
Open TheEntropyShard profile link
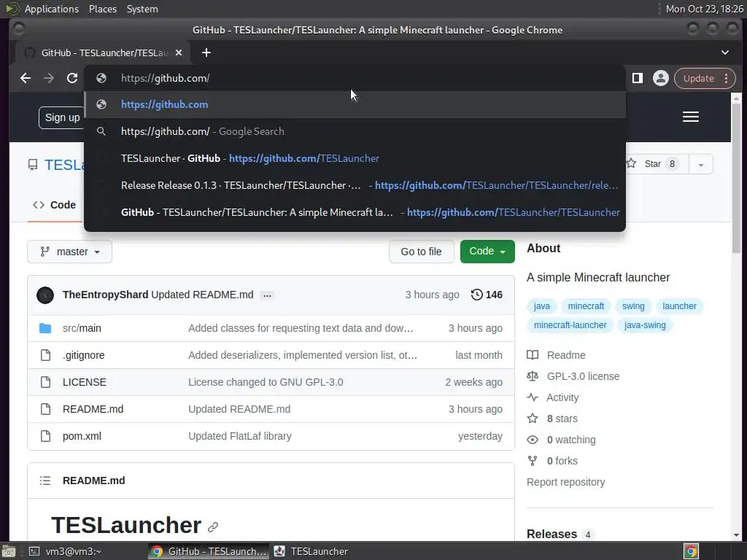pyautogui.click(x=105, y=295)
